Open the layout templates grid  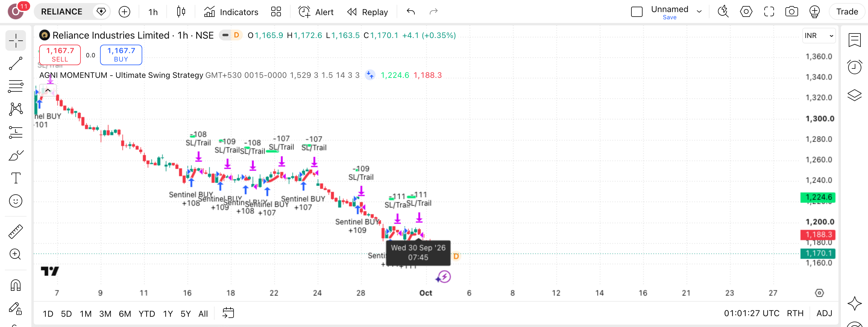276,12
